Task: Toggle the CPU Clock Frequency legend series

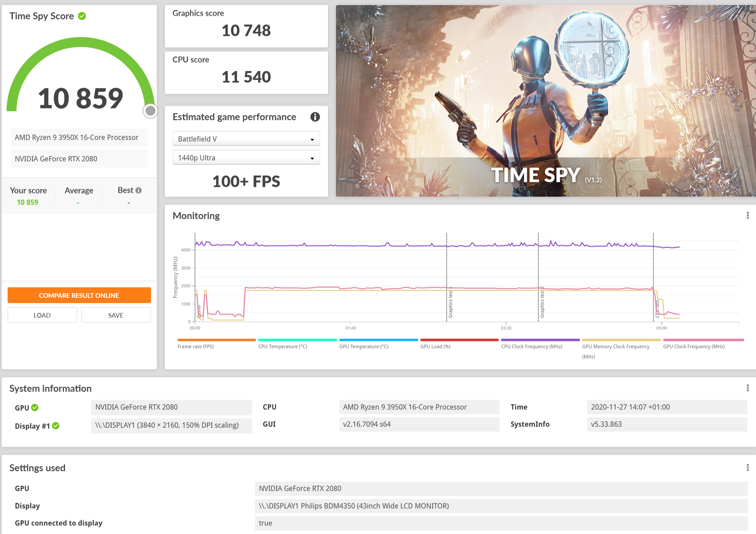Action: (x=531, y=346)
